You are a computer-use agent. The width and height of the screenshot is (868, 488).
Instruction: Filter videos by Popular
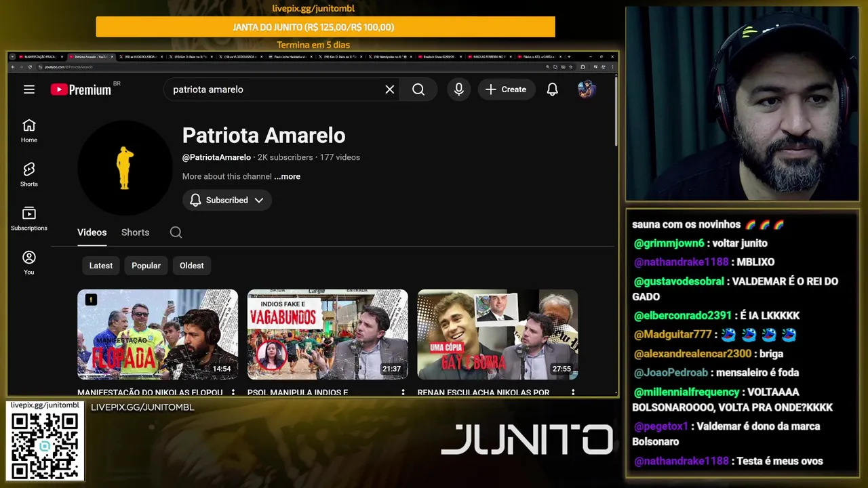pos(146,266)
